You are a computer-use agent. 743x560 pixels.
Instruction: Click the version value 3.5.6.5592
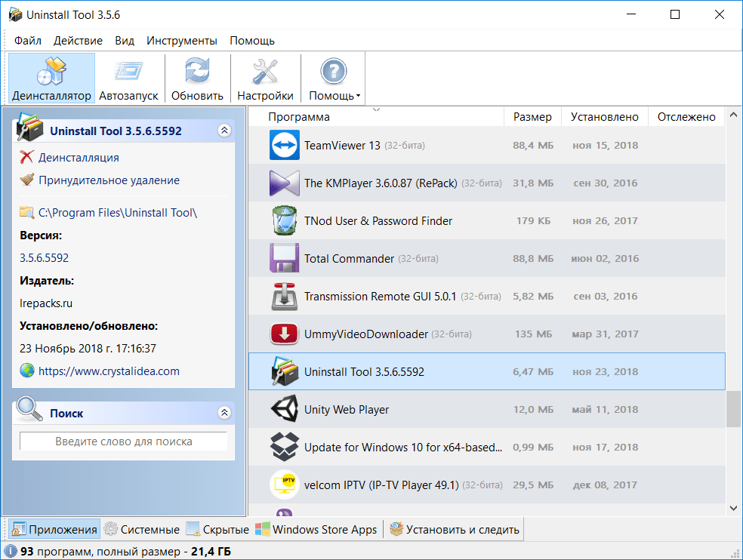(x=44, y=257)
